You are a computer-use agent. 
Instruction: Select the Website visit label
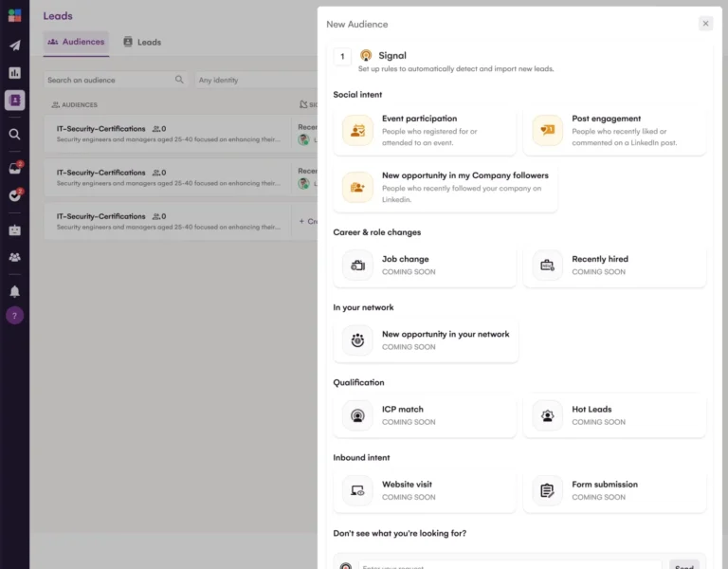[407, 484]
